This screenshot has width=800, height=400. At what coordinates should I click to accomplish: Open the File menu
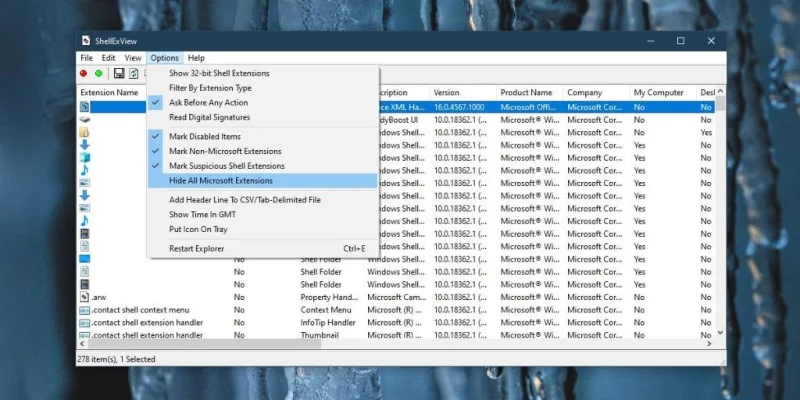point(87,58)
